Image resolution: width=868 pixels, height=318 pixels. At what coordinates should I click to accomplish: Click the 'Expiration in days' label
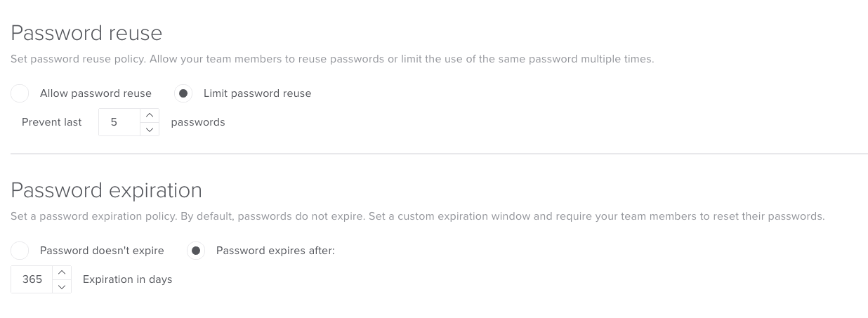click(x=127, y=279)
